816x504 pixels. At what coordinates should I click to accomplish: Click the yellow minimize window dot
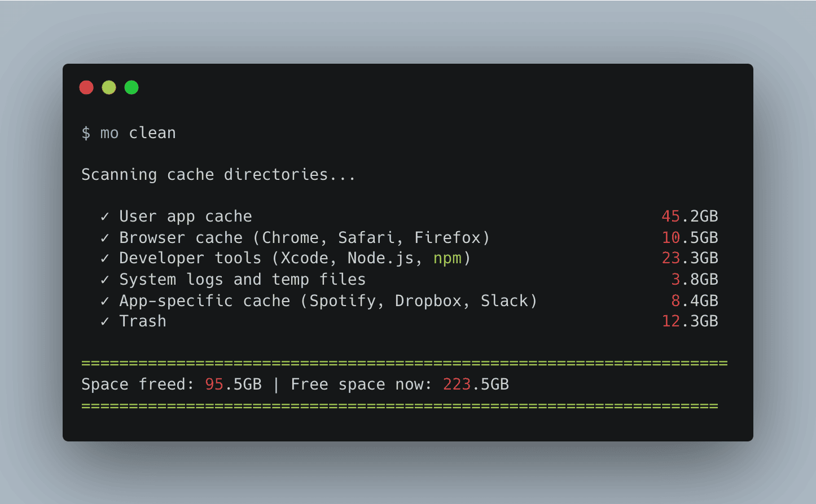[109, 87]
